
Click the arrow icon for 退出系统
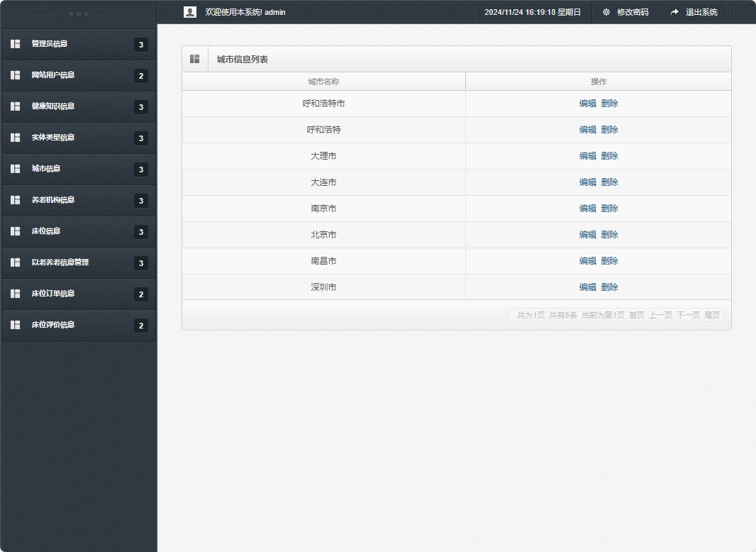pyautogui.click(x=674, y=12)
